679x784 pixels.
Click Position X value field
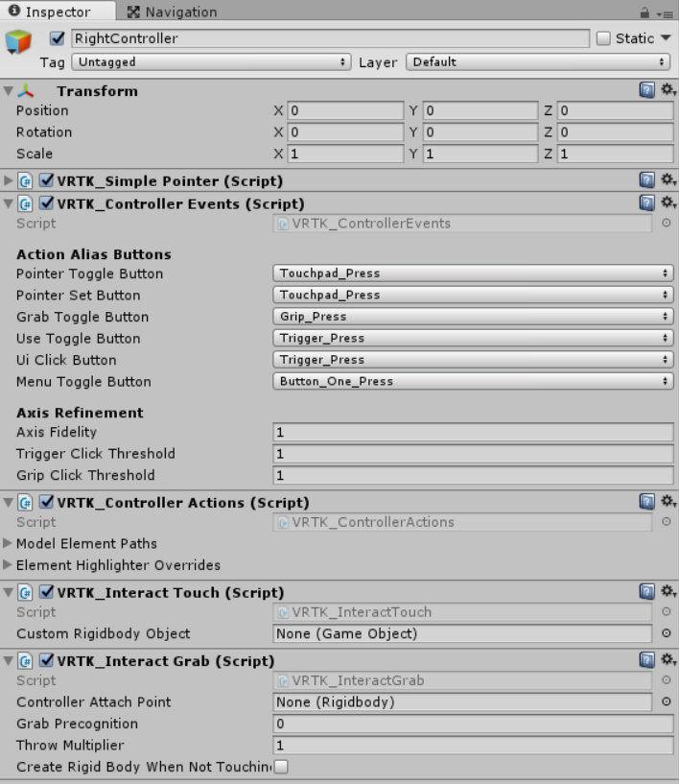coord(345,110)
